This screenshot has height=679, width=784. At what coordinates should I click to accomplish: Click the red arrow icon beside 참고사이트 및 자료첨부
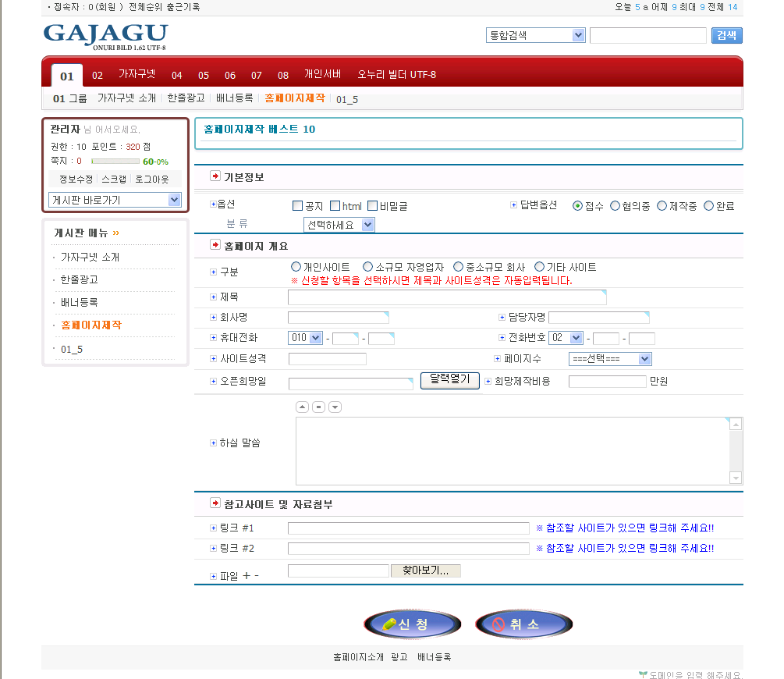(215, 503)
